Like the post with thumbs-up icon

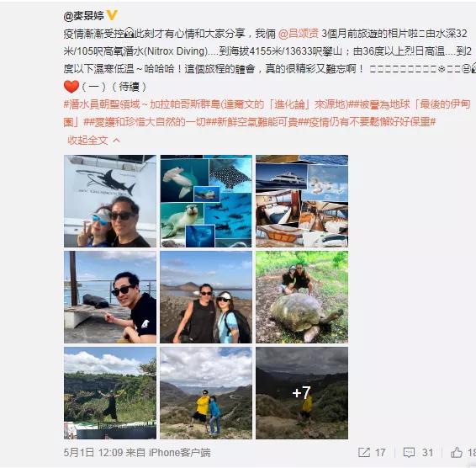tap(457, 453)
